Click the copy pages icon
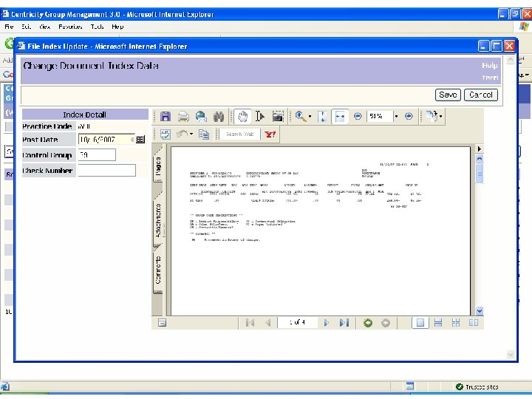 (204, 134)
